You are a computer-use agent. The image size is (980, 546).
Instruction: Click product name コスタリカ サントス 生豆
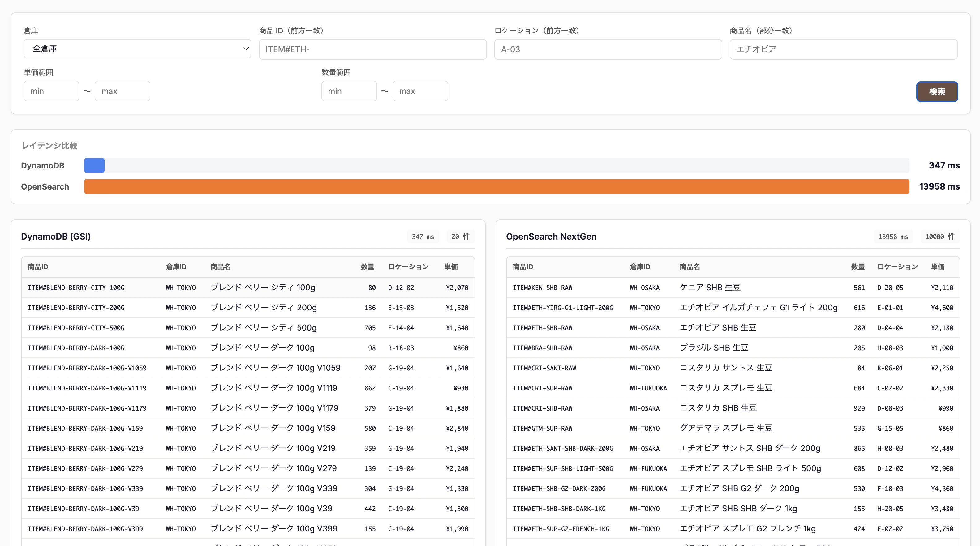point(726,368)
